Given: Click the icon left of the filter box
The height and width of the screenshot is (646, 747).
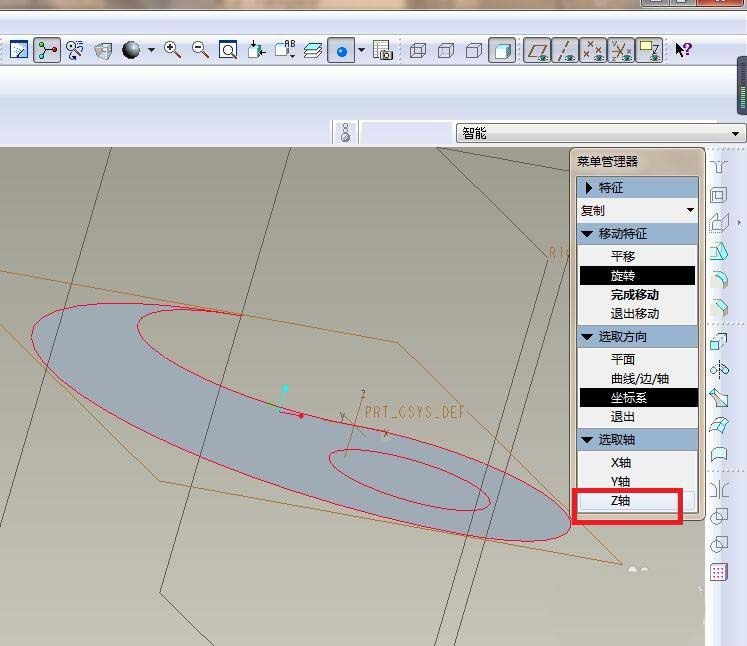Looking at the screenshot, I should tap(345, 132).
